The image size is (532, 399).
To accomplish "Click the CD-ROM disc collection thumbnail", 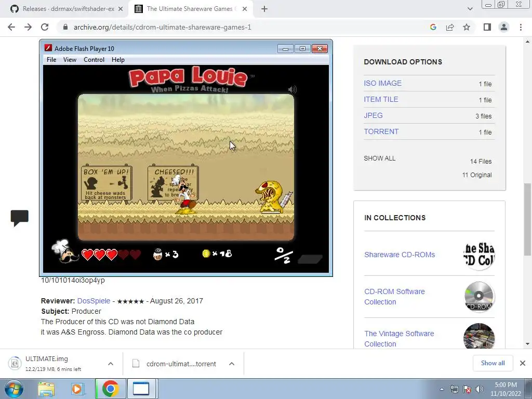I will 478,297.
